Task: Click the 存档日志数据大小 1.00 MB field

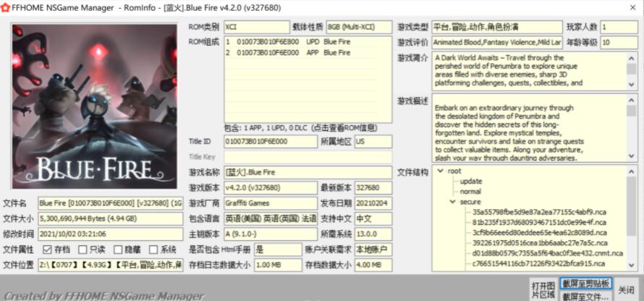Action: (x=278, y=265)
